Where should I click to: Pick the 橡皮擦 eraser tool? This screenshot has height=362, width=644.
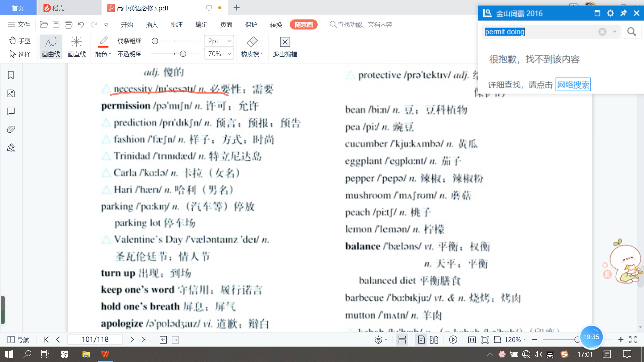252,47
